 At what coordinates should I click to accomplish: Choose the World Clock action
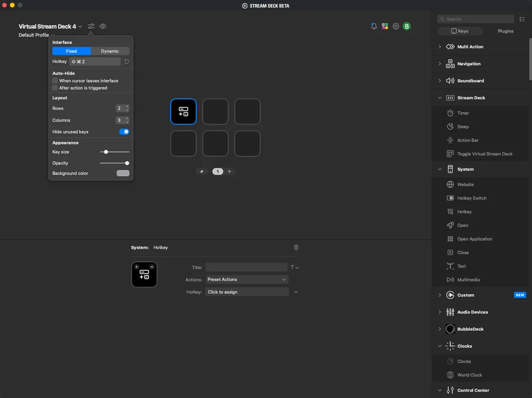point(469,375)
